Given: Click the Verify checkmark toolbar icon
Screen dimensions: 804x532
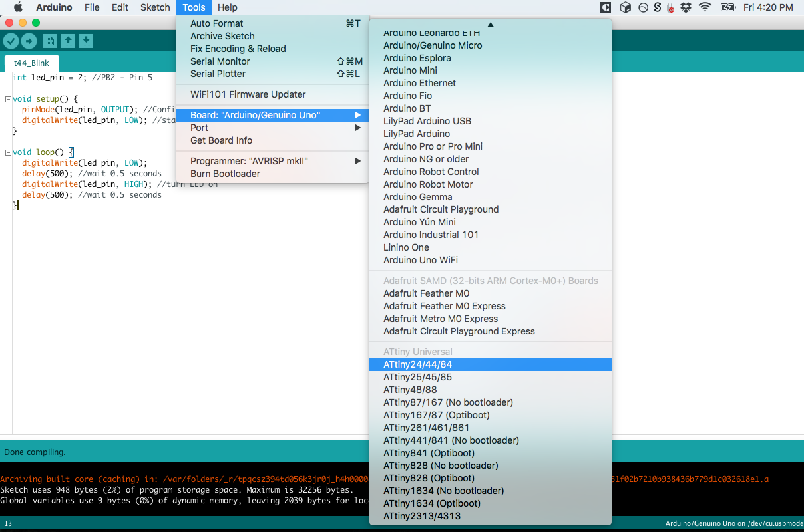Looking at the screenshot, I should click(11, 41).
